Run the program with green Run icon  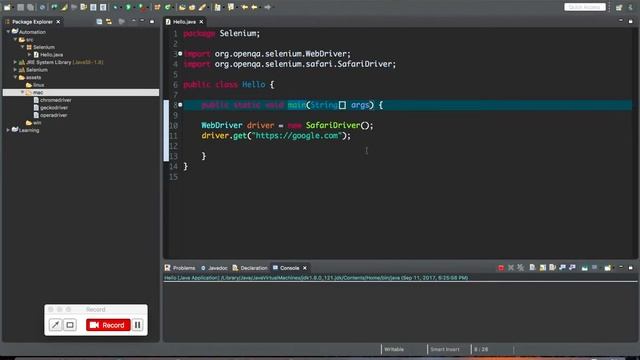coord(128,7)
